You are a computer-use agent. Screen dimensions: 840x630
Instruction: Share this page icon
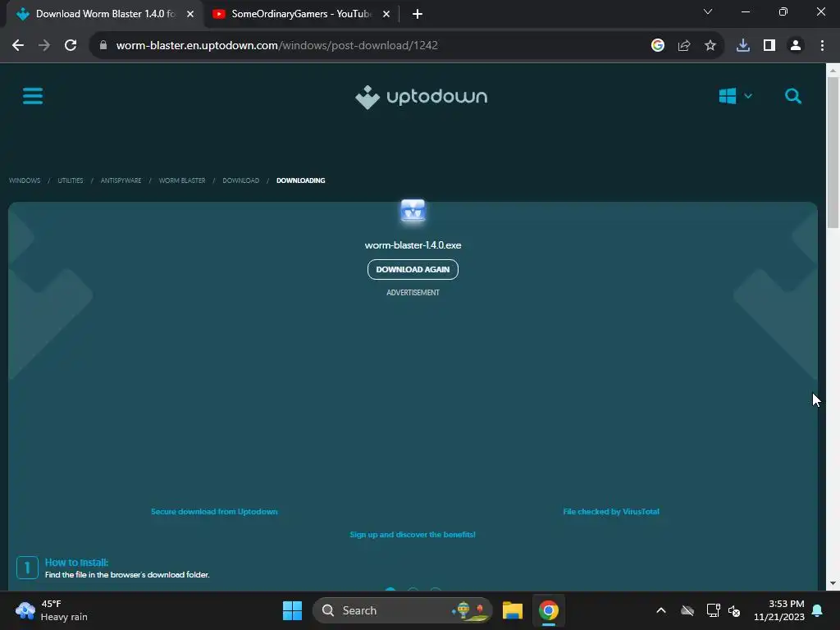pos(684,46)
